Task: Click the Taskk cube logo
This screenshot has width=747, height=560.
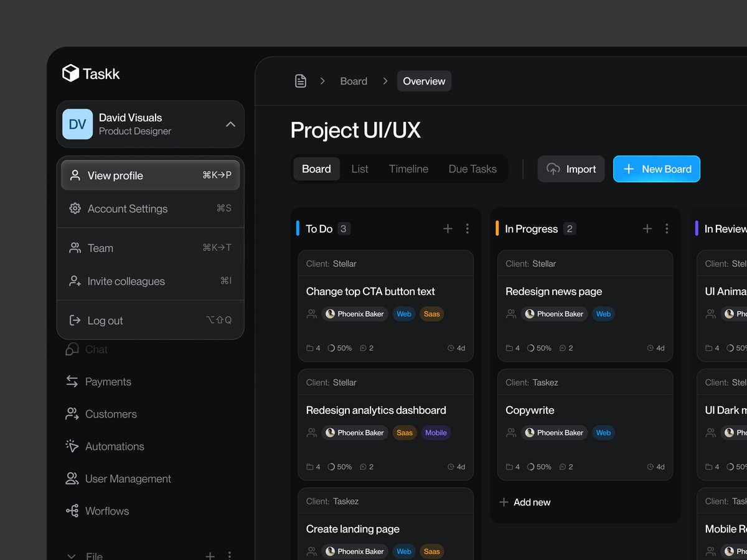Action: (70, 73)
